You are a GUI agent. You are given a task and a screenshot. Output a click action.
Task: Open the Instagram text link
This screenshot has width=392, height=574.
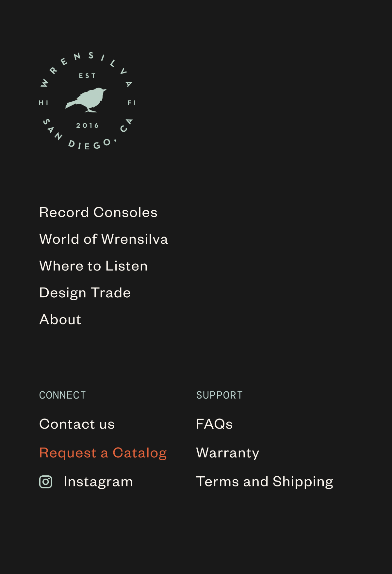98,482
